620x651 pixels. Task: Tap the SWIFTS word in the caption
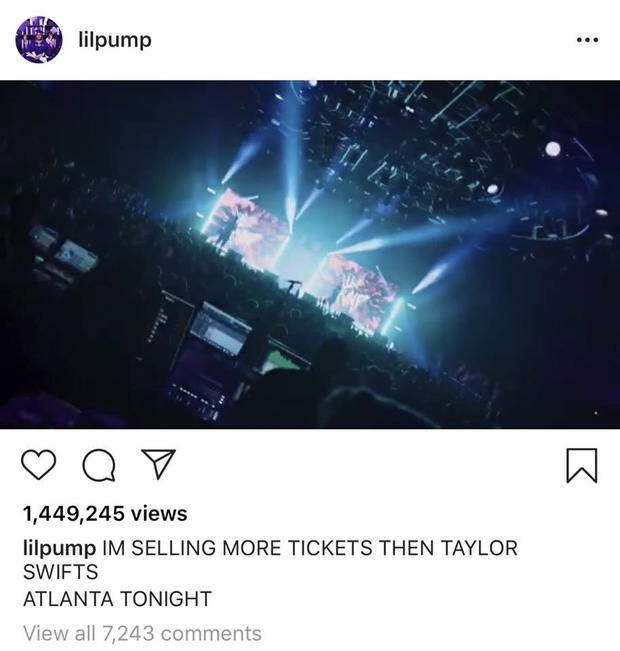coord(61,572)
